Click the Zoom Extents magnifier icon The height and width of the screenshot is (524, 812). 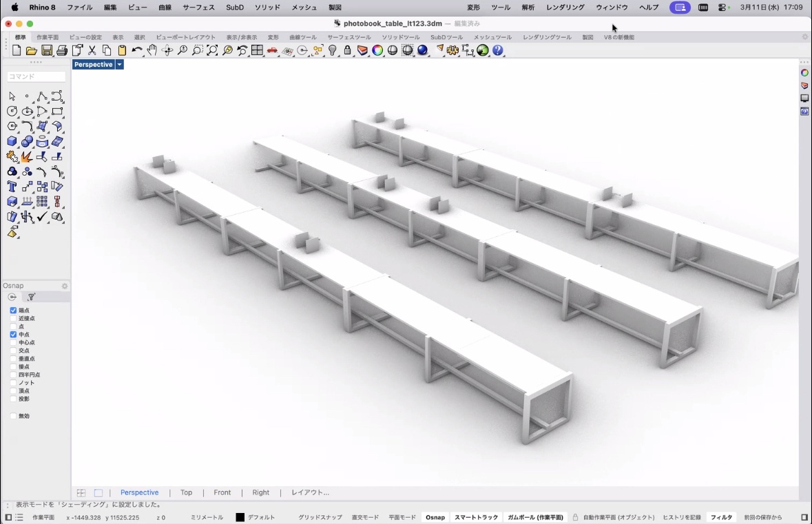point(212,50)
